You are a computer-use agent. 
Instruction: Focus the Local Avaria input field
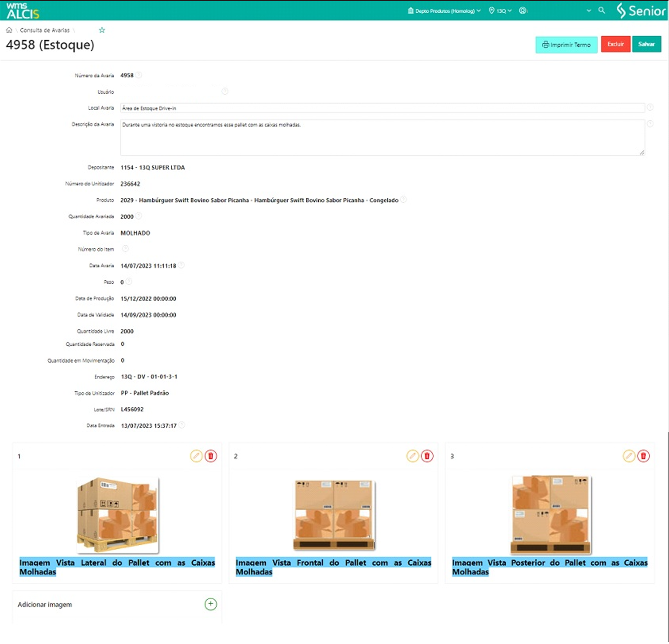(382, 108)
